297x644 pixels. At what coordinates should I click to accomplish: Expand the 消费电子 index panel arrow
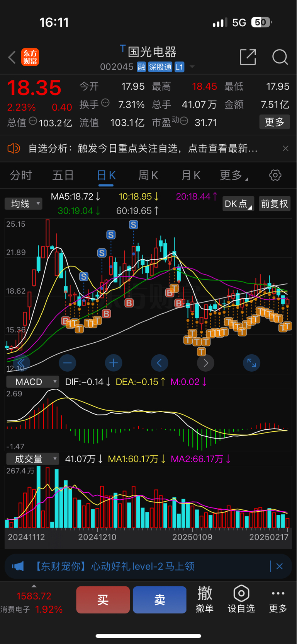(34, 586)
